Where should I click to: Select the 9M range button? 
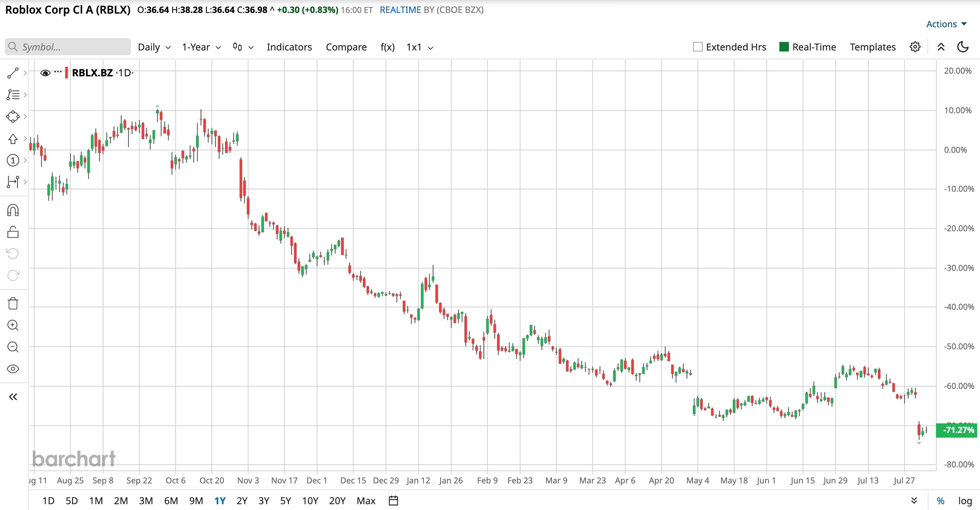[196, 501]
